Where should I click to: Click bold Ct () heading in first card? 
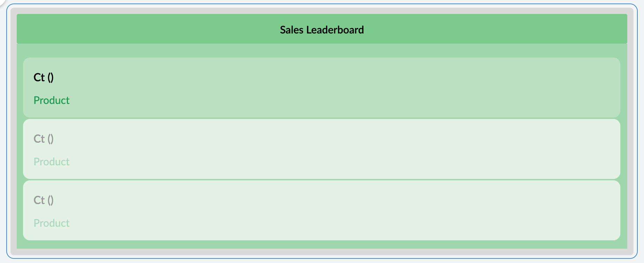(44, 77)
